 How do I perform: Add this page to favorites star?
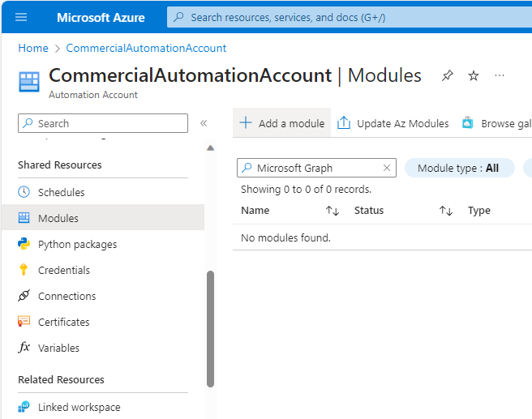[x=474, y=75]
